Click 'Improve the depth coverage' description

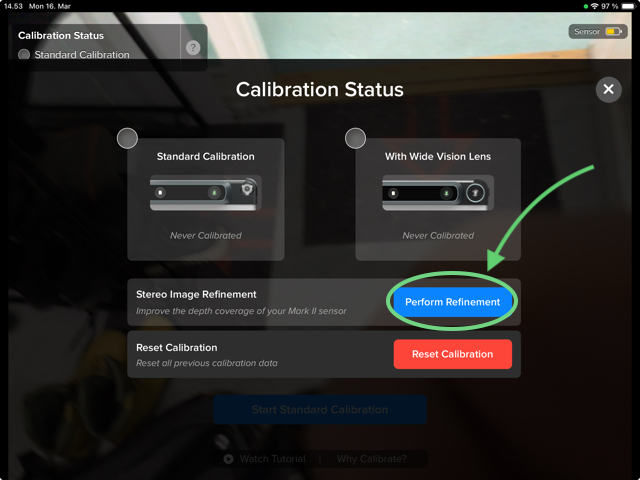coord(241,311)
